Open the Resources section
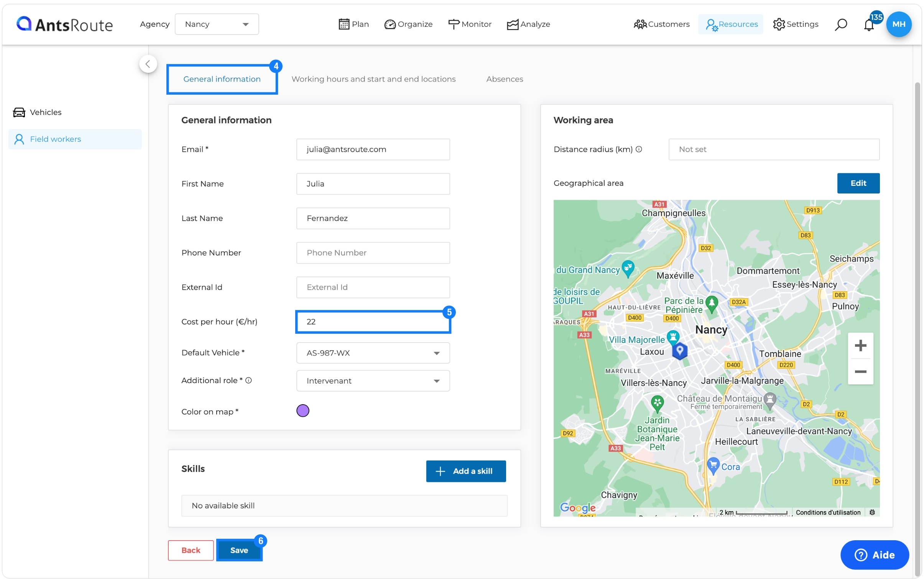The height and width of the screenshot is (582, 924). pyautogui.click(x=731, y=24)
